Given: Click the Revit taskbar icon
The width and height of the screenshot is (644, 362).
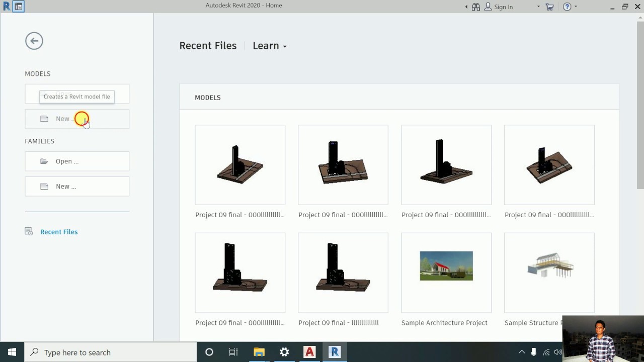Looking at the screenshot, I should point(335,352).
